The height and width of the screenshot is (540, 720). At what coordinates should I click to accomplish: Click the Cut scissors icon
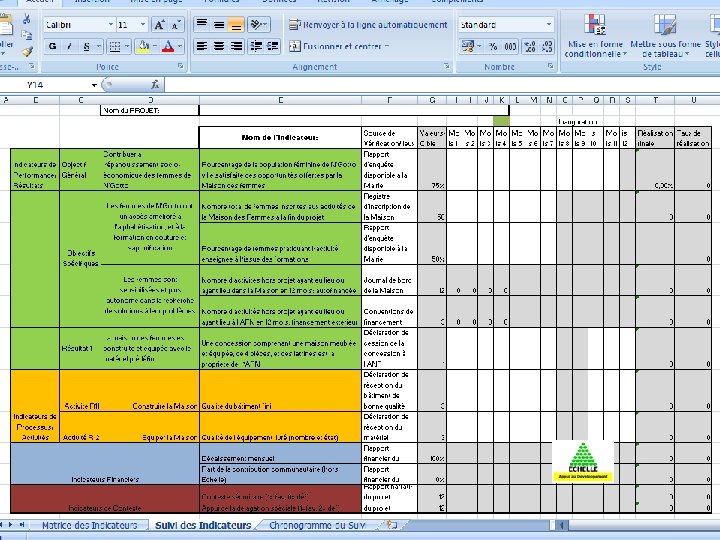coord(27,19)
